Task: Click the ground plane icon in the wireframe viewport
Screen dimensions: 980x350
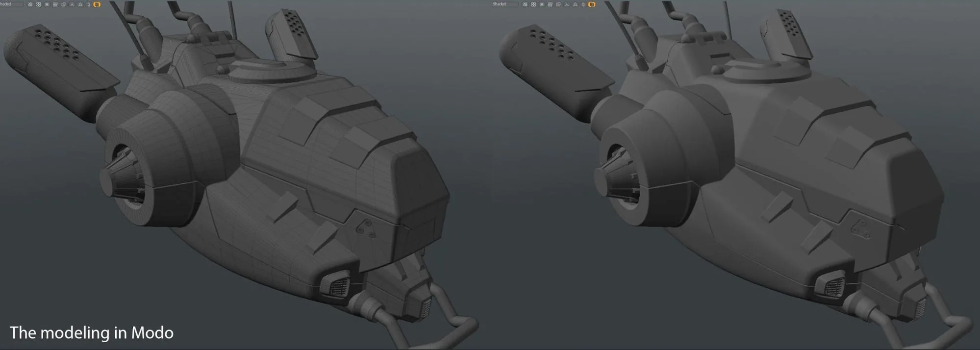Action: click(80, 4)
